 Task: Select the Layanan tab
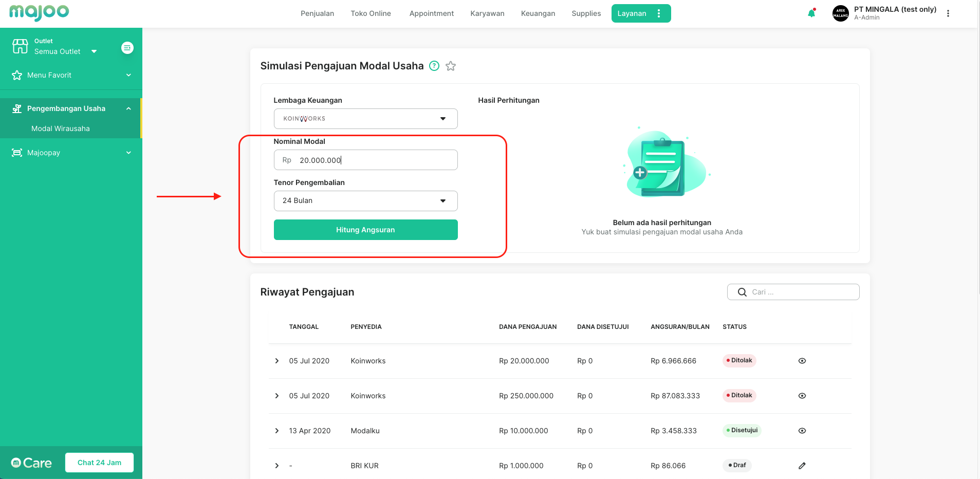click(632, 13)
